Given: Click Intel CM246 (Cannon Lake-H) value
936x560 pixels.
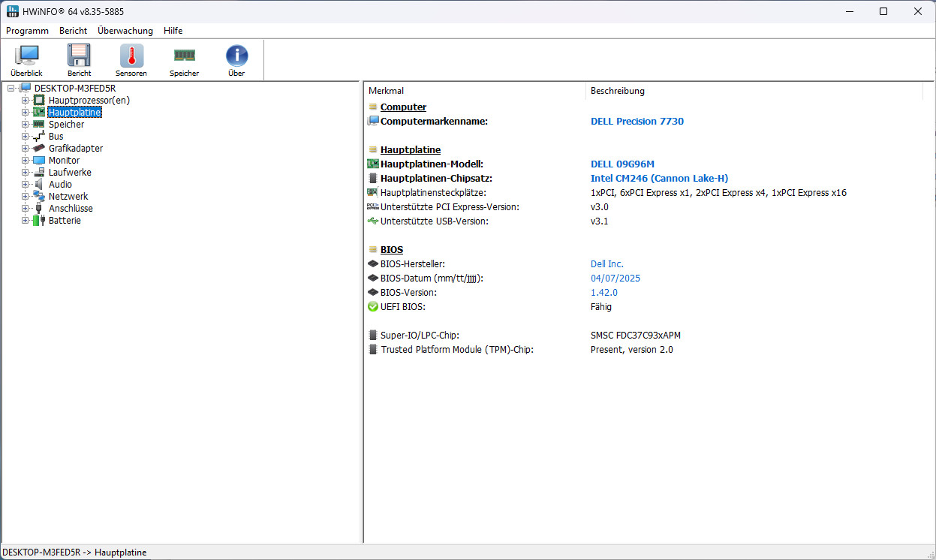Looking at the screenshot, I should [660, 179].
